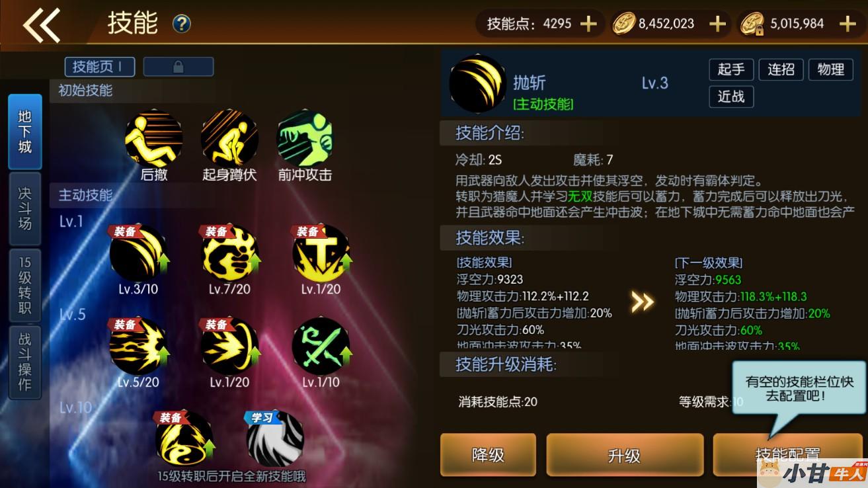868x488 pixels.
Task: Select the locked skill page slot
Action: 178,67
